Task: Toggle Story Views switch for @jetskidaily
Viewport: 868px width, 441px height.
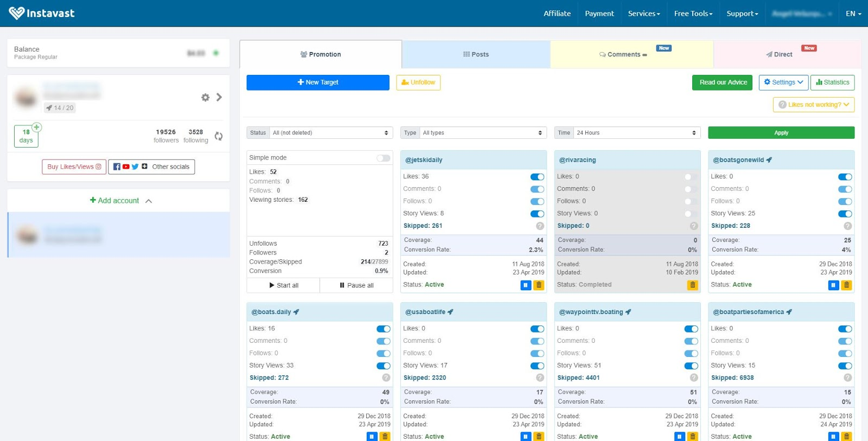Action: [537, 214]
